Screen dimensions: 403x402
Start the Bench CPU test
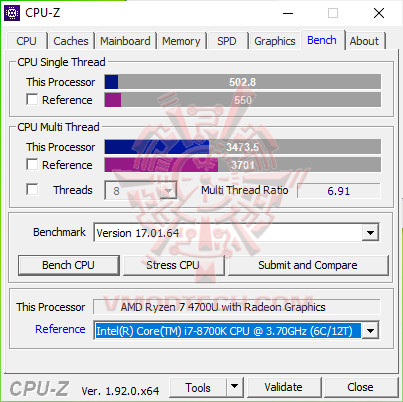tap(69, 265)
